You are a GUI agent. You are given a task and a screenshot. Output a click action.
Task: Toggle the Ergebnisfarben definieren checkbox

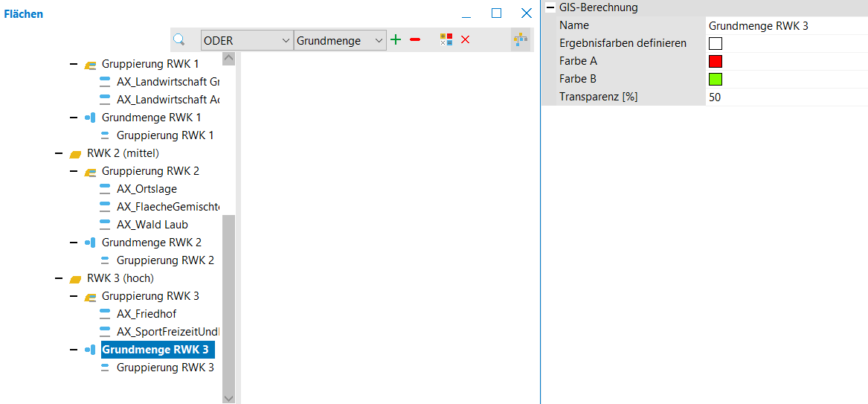[716, 43]
